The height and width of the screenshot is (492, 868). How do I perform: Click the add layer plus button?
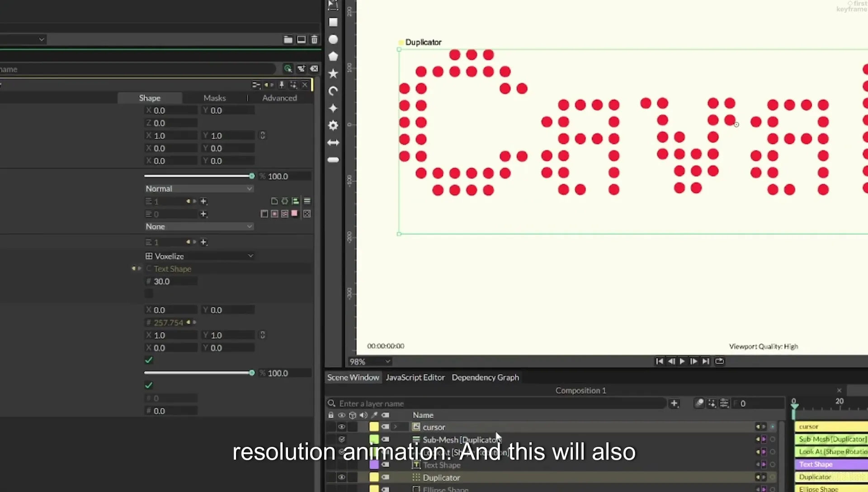(674, 403)
